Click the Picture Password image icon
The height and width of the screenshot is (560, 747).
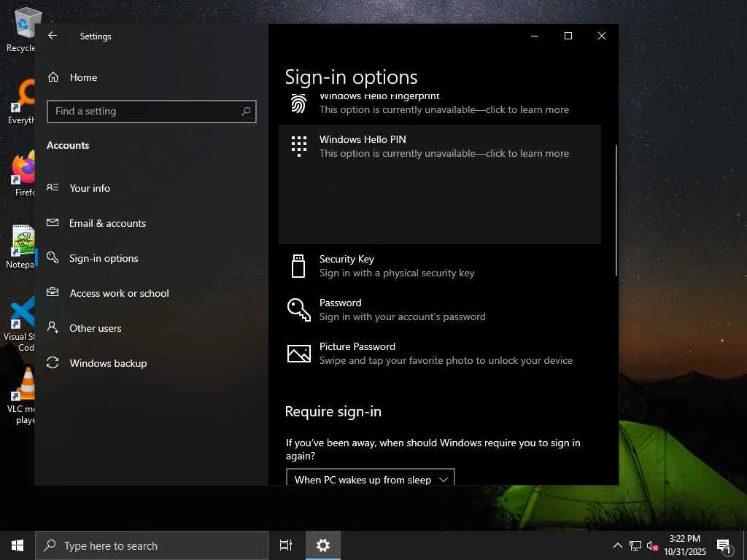[x=298, y=354]
